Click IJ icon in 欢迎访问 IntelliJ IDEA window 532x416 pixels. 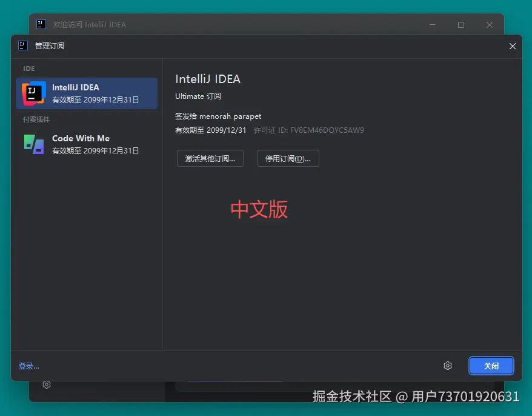click(x=41, y=24)
